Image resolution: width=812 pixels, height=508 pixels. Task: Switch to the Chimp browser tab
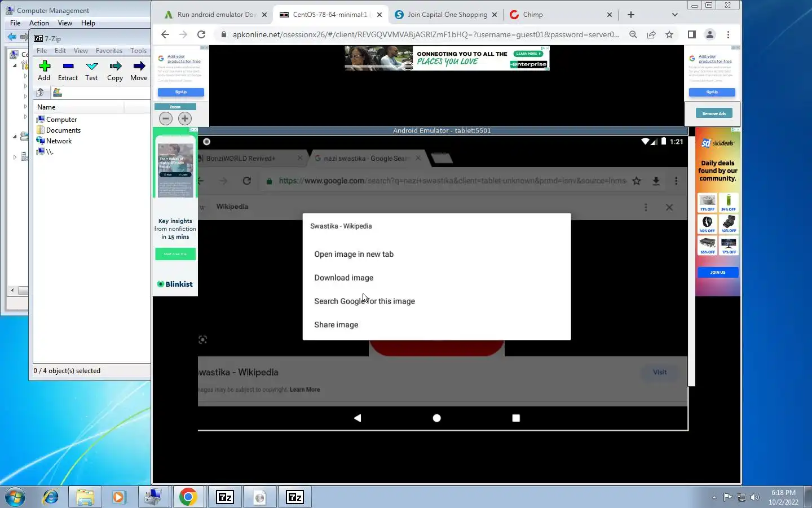561,15
